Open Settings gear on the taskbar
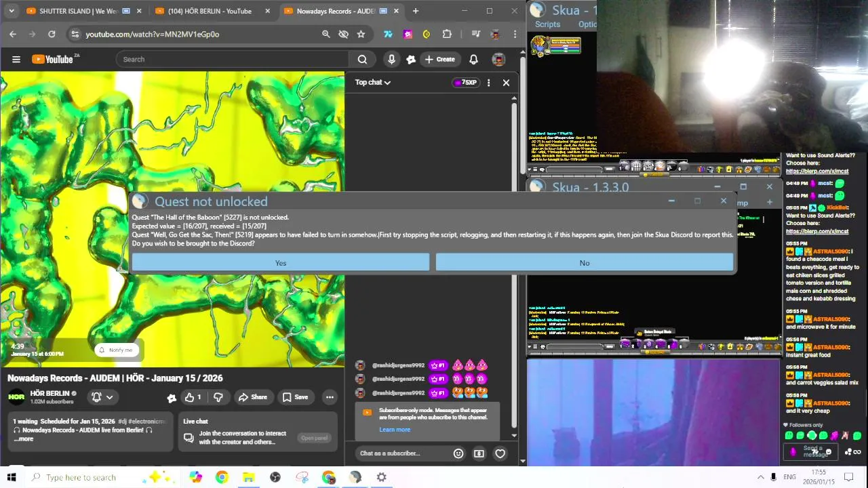The width and height of the screenshot is (868, 488). click(382, 477)
